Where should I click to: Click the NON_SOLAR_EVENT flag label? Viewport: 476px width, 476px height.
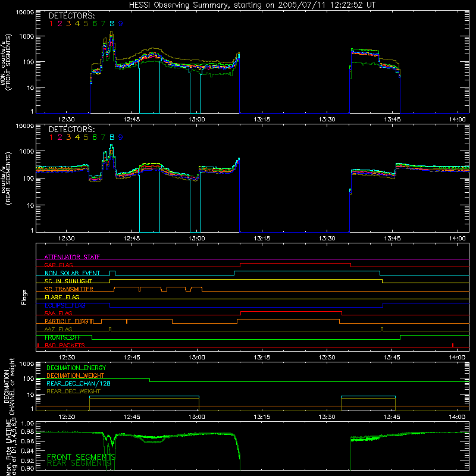point(72,273)
